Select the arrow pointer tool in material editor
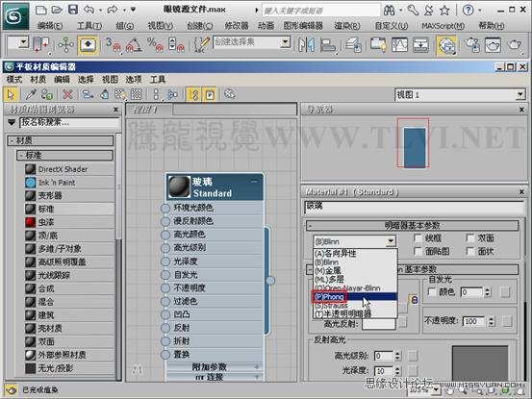532x399 pixels. 11,94
